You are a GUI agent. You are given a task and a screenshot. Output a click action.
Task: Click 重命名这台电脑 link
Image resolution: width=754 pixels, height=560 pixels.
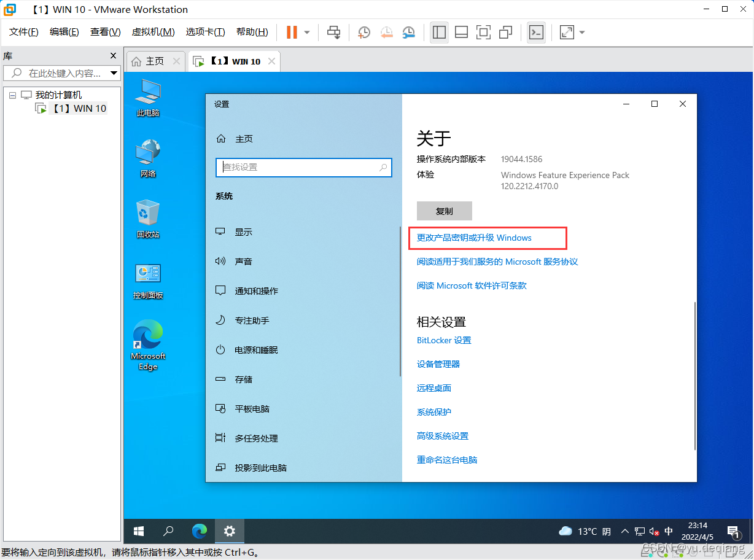(447, 460)
